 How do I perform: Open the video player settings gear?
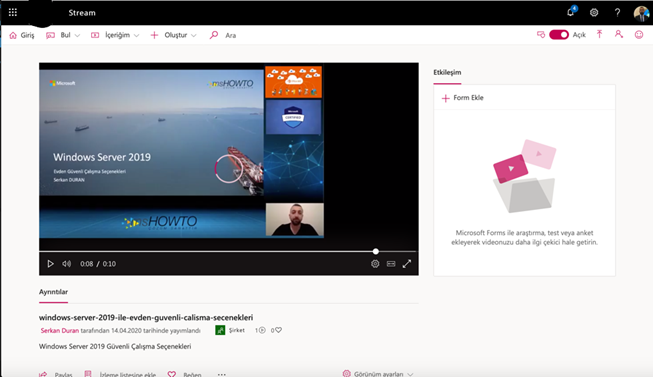pyautogui.click(x=375, y=264)
